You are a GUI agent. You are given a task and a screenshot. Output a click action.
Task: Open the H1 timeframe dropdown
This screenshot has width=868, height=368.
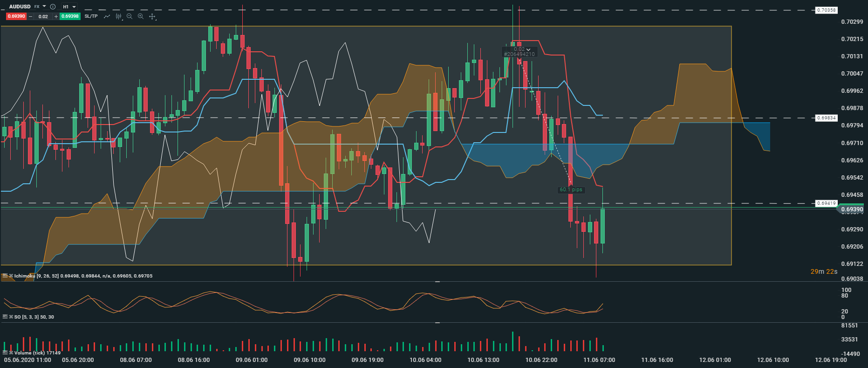click(x=69, y=7)
